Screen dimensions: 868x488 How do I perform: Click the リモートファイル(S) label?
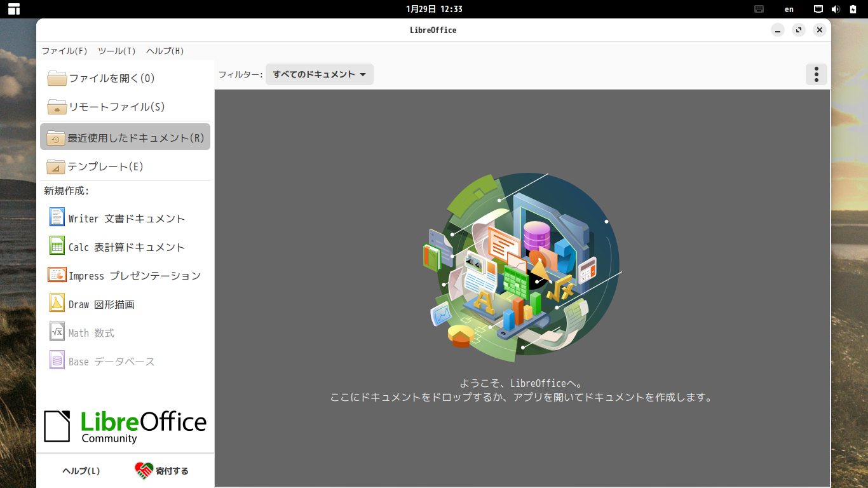[117, 107]
